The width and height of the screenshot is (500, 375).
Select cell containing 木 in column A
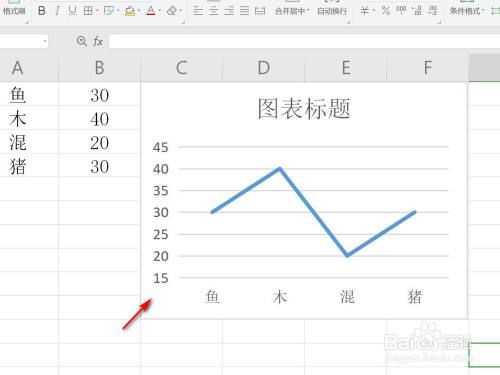click(x=29, y=118)
